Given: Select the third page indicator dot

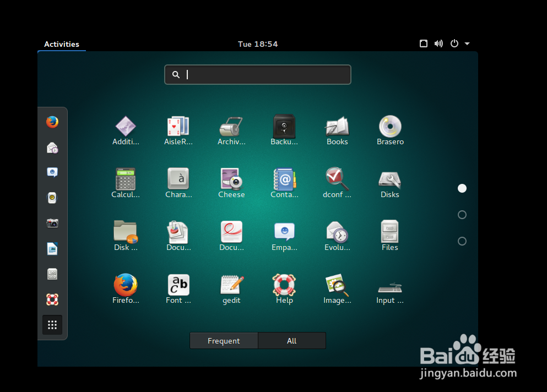Looking at the screenshot, I should point(462,241).
